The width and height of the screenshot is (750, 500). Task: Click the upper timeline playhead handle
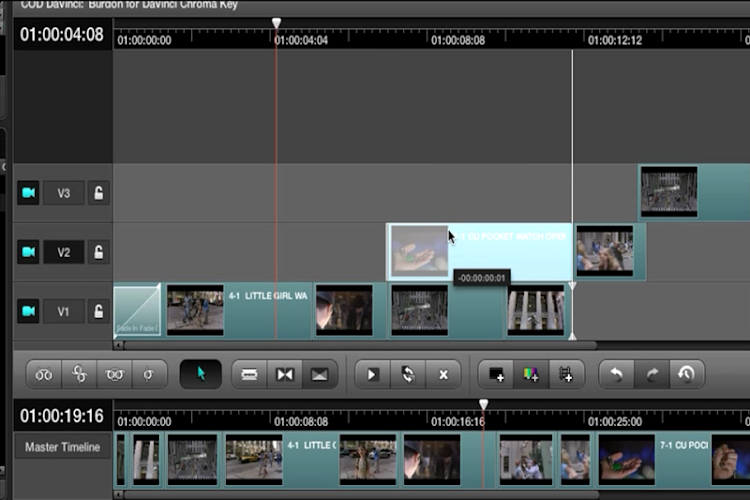point(276,22)
